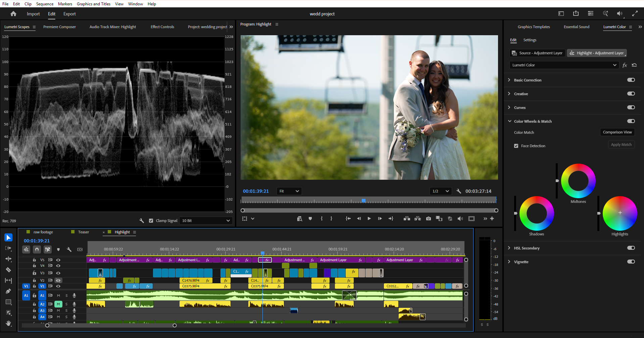Open Graphics and Titles menu
The image size is (644, 338).
(x=94, y=4)
